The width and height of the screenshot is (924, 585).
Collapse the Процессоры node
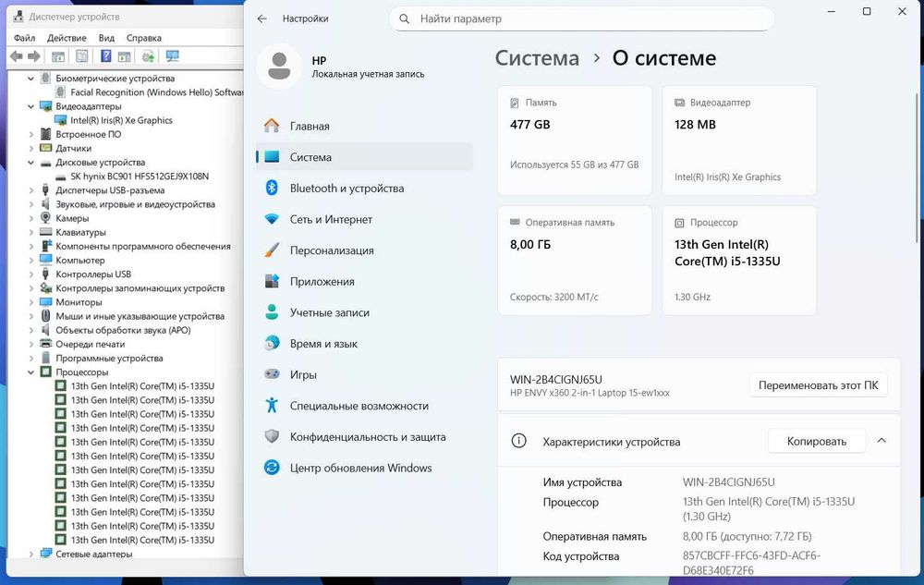30,372
